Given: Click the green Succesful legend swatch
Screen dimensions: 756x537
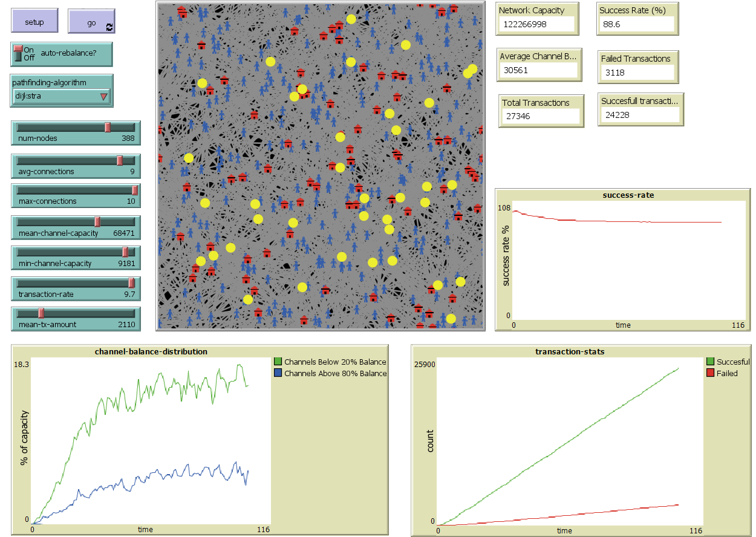Looking at the screenshot, I should coord(710,362).
